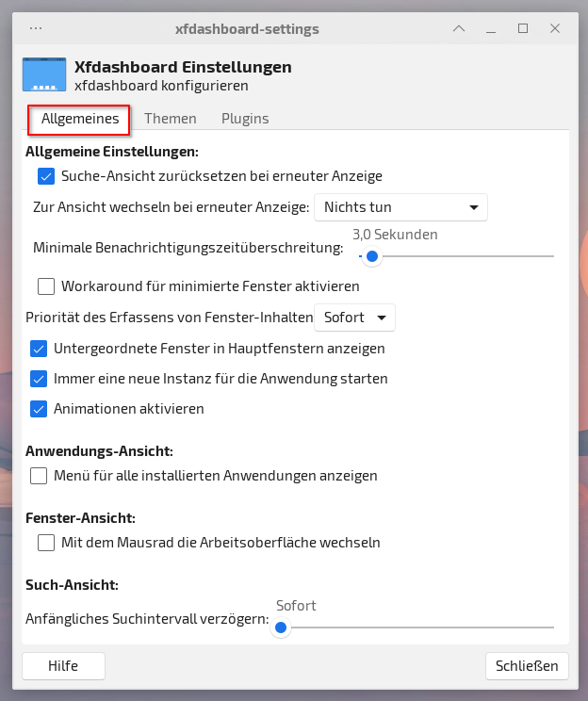
Task: Click the Schließen button
Action: coord(527,666)
